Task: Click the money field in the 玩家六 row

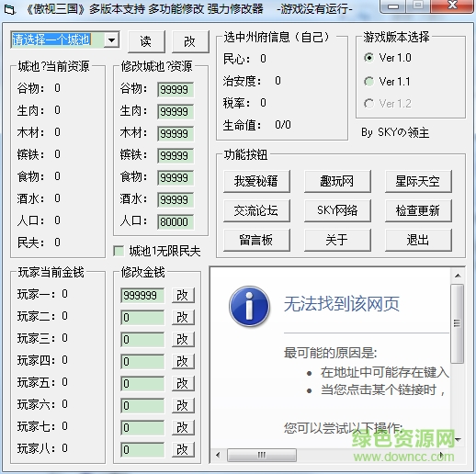Action: pos(142,405)
